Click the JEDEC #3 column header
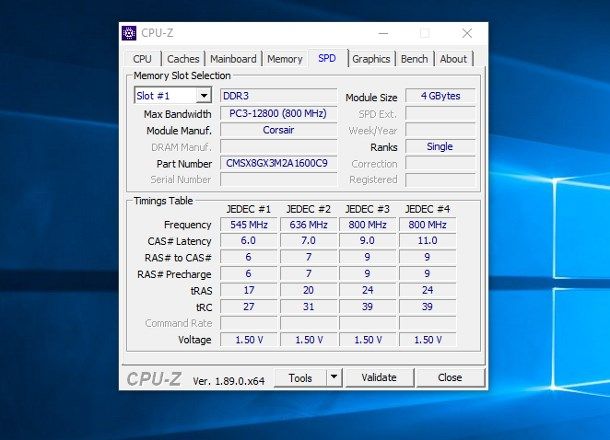610x440 pixels. pos(368,209)
